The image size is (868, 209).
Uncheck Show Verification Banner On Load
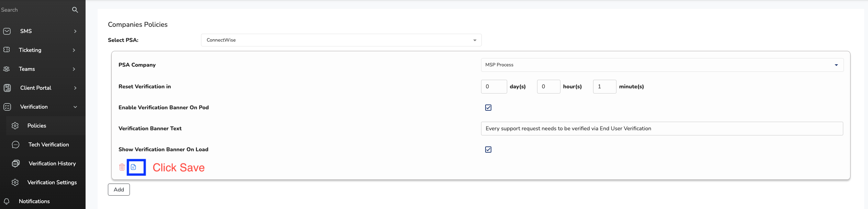[488, 150]
